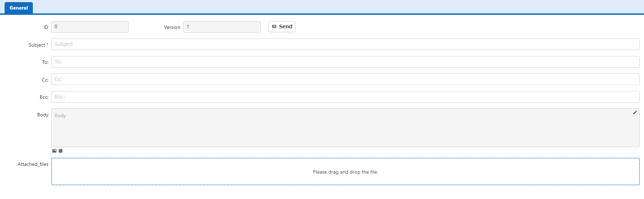Click the Version label
The width and height of the screenshot is (644, 199).
click(172, 28)
